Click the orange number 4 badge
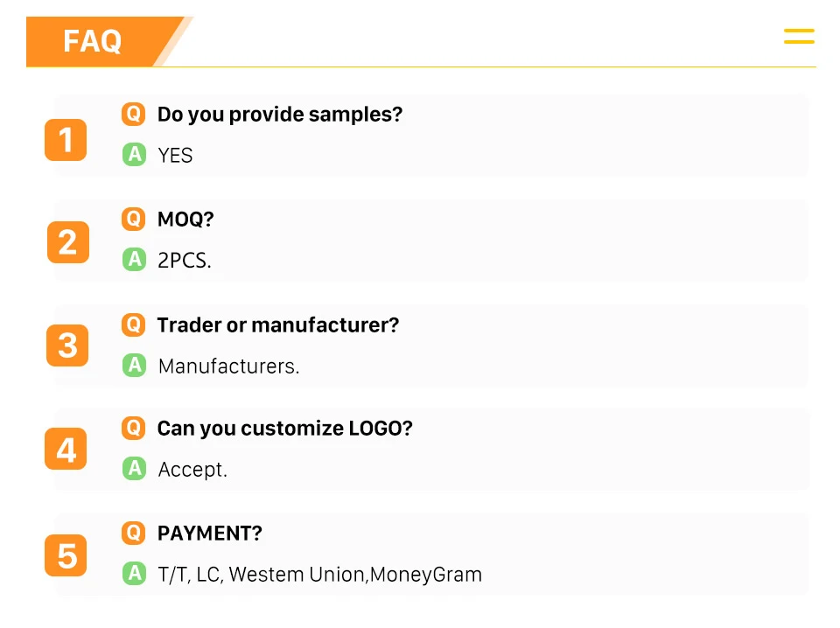The height and width of the screenshot is (628, 840). 66,450
